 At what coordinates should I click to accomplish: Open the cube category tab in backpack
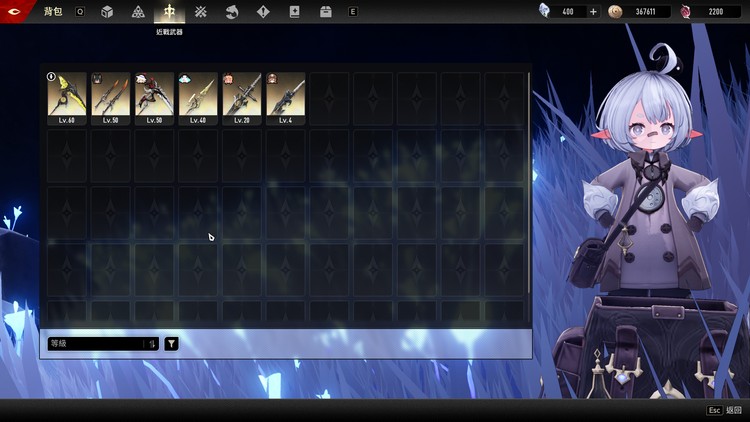107,12
